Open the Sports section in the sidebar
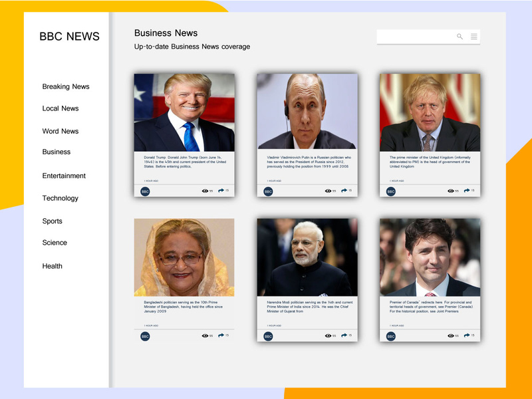Screen dimensions: 532x399 [53, 221]
